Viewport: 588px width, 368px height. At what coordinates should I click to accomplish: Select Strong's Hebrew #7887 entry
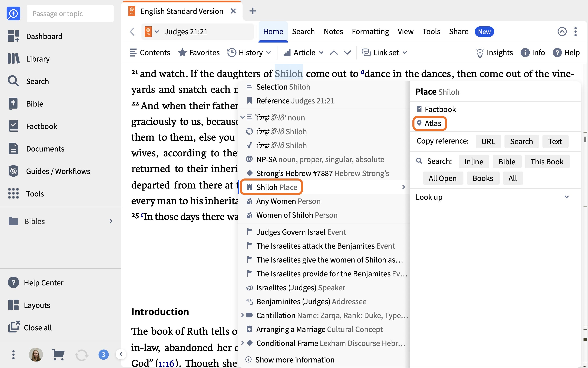coord(324,173)
